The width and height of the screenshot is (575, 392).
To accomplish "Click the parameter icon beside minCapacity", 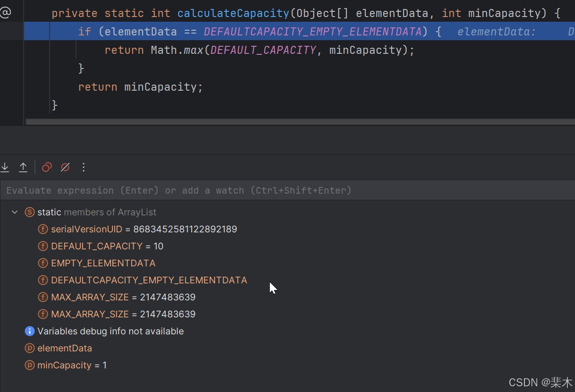I will pos(30,365).
